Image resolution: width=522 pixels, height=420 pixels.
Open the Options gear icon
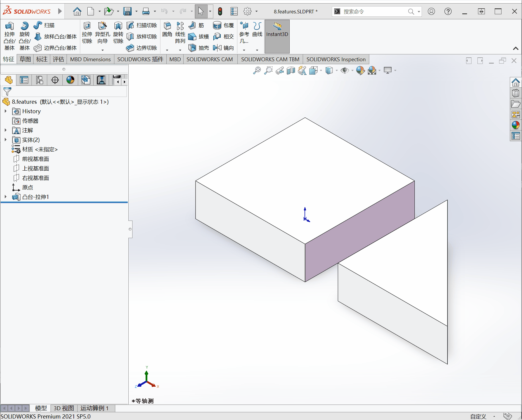click(x=247, y=11)
